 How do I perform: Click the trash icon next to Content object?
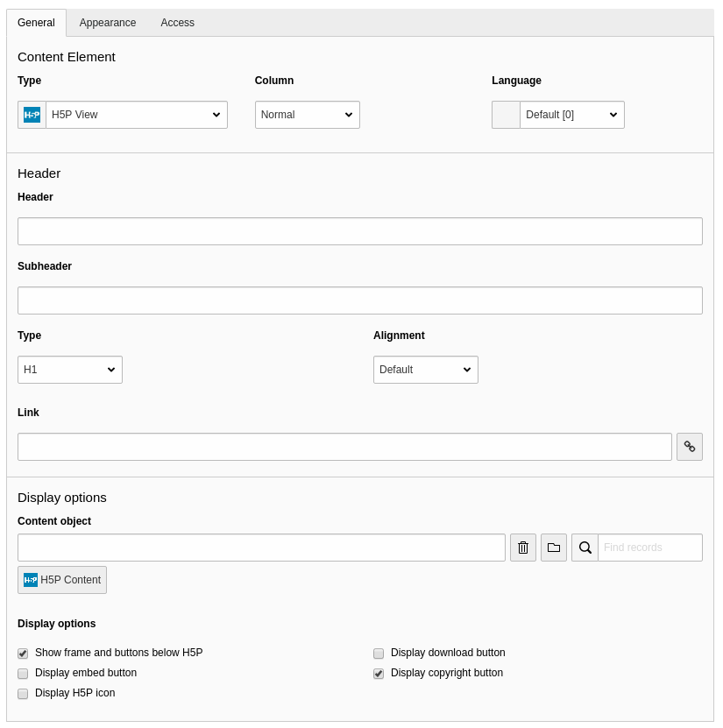click(x=523, y=548)
